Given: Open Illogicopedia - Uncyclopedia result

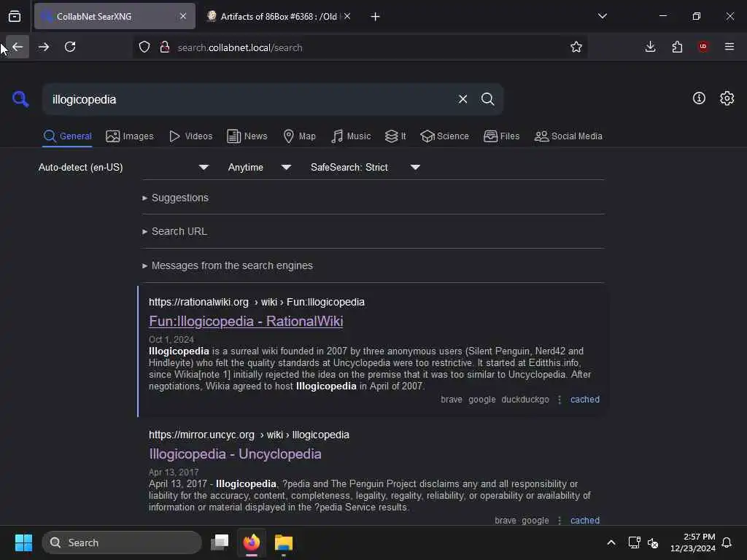Looking at the screenshot, I should click(x=235, y=454).
